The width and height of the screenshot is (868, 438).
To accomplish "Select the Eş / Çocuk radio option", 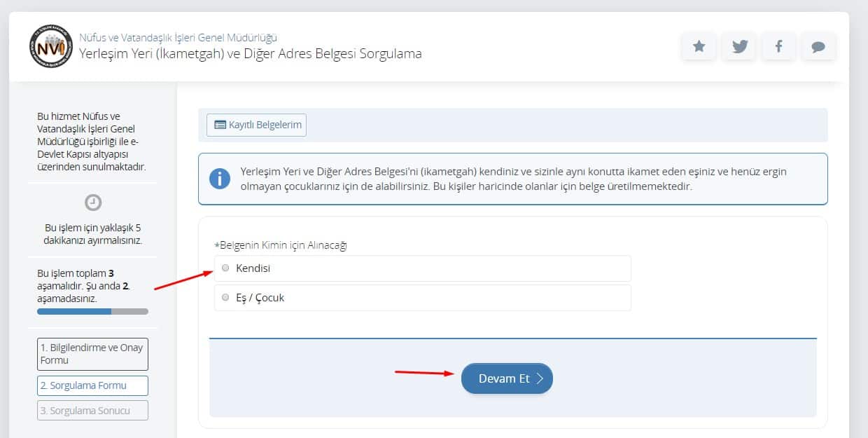I will click(225, 297).
